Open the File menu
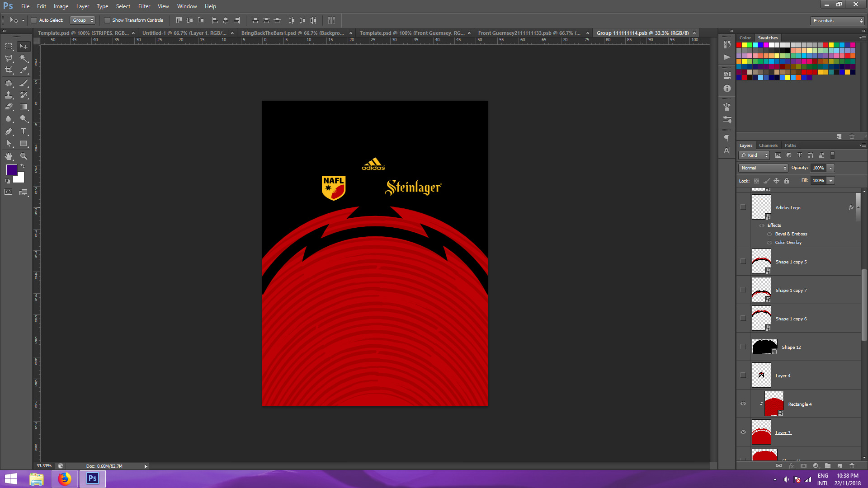The image size is (868, 488). [25, 6]
